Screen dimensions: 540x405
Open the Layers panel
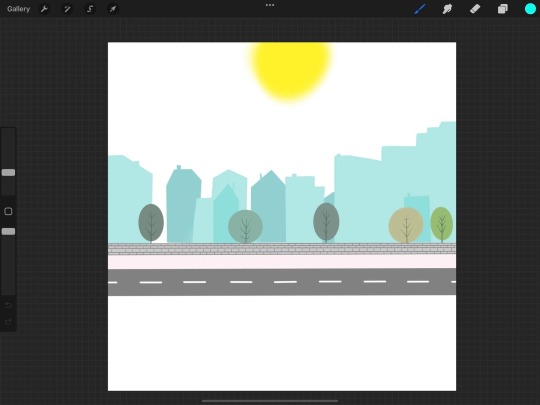tap(502, 9)
